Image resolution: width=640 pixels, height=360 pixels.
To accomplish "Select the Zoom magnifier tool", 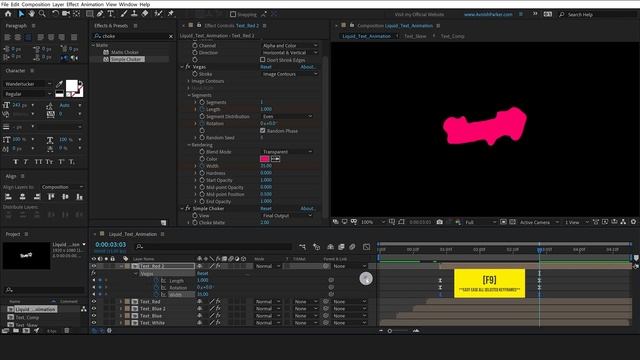I will 42,14.
